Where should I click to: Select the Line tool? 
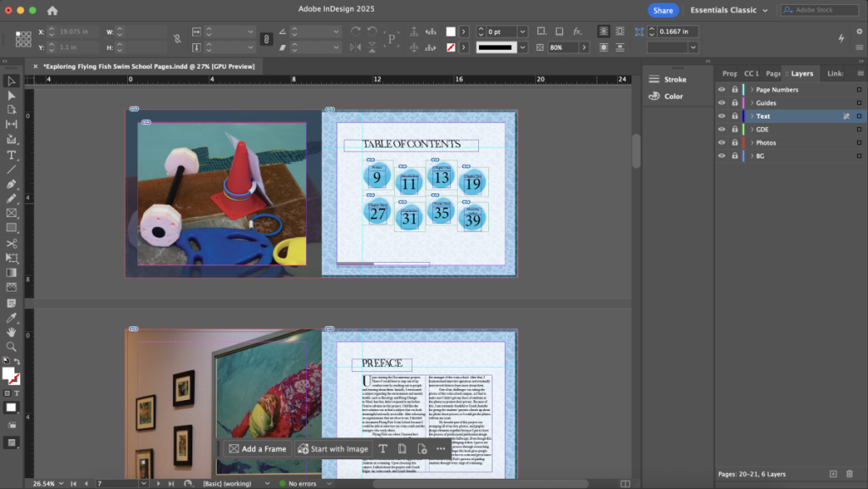[x=11, y=169]
